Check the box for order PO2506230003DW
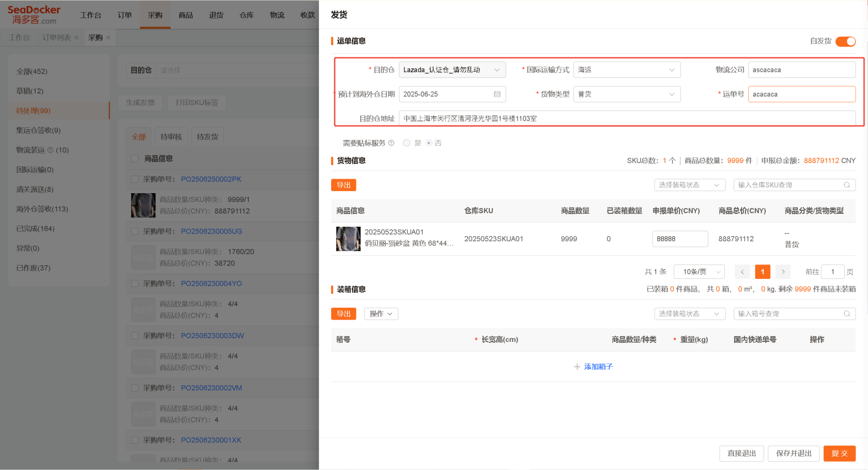This screenshot has height=470, width=868. [x=135, y=336]
